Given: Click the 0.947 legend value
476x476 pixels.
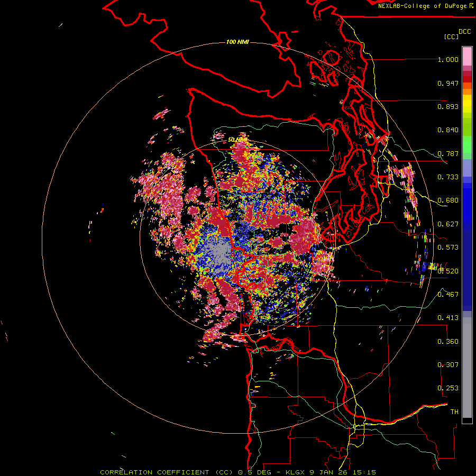Looking at the screenshot, I should click(448, 83).
